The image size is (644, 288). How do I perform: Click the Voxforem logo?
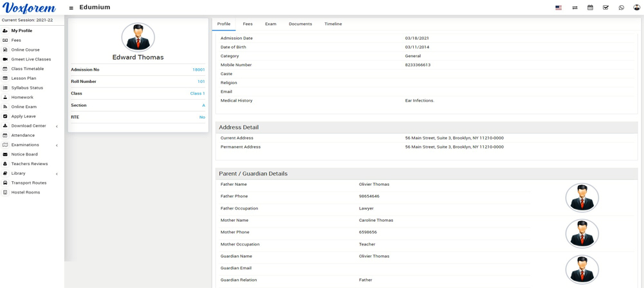click(x=29, y=8)
